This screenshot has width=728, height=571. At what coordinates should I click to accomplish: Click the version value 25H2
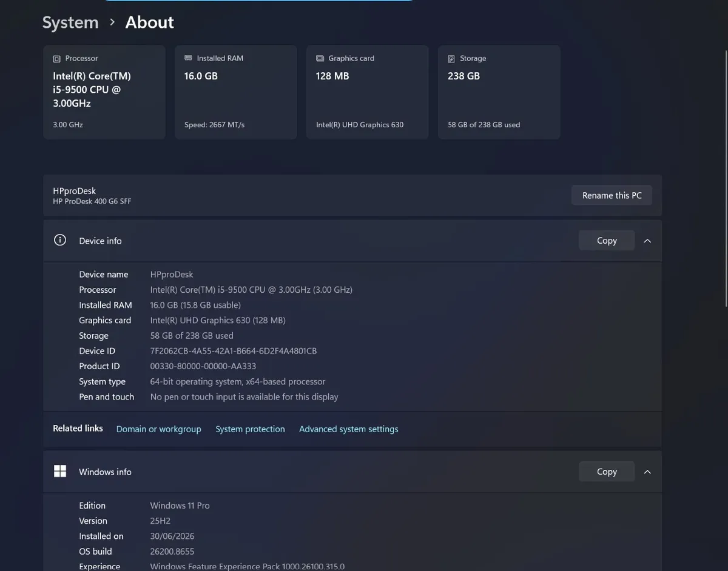(x=159, y=521)
